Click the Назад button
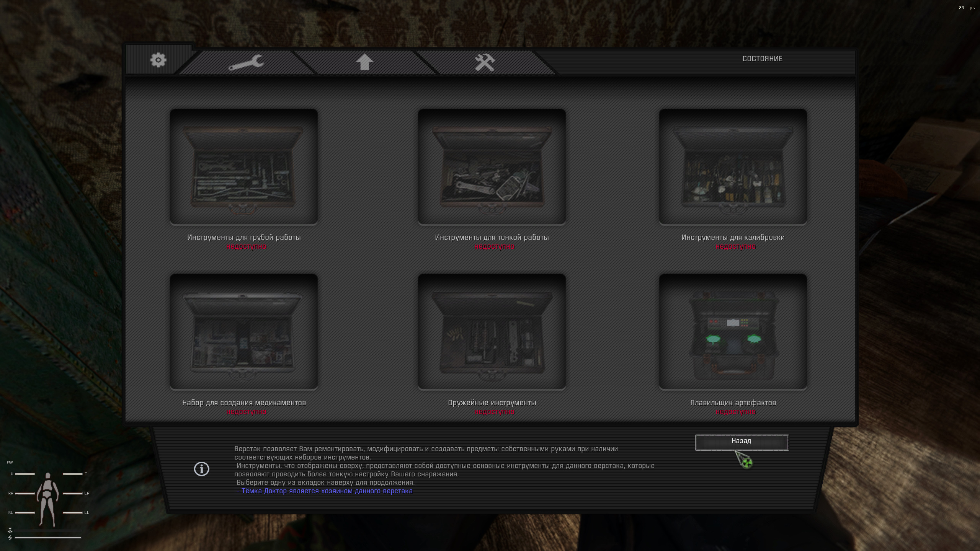The height and width of the screenshot is (551, 980). point(741,442)
